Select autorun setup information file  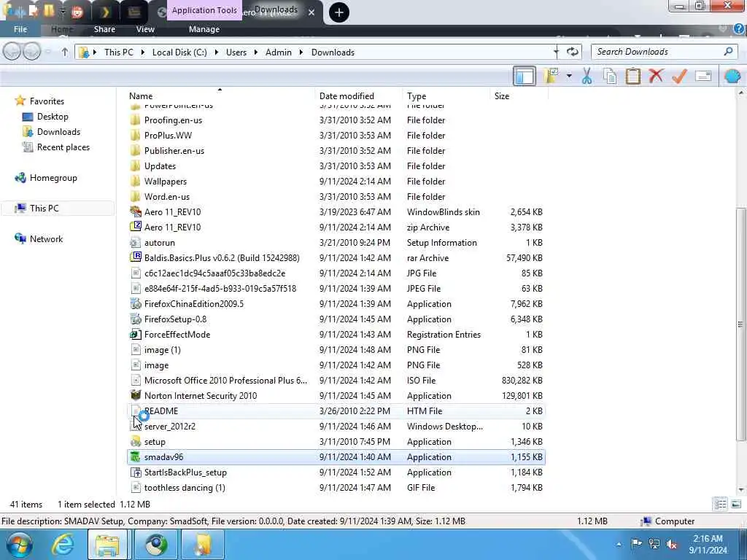(x=336, y=242)
